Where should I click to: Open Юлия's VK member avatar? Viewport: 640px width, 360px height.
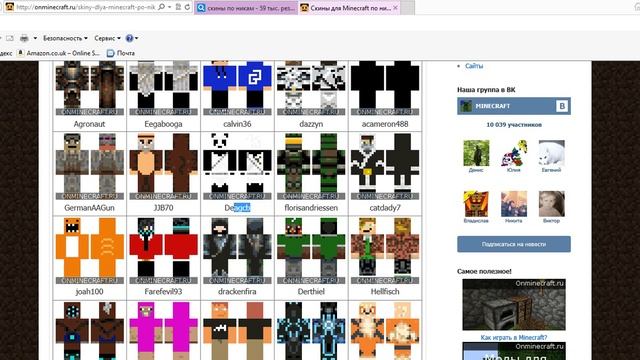tap(513, 153)
